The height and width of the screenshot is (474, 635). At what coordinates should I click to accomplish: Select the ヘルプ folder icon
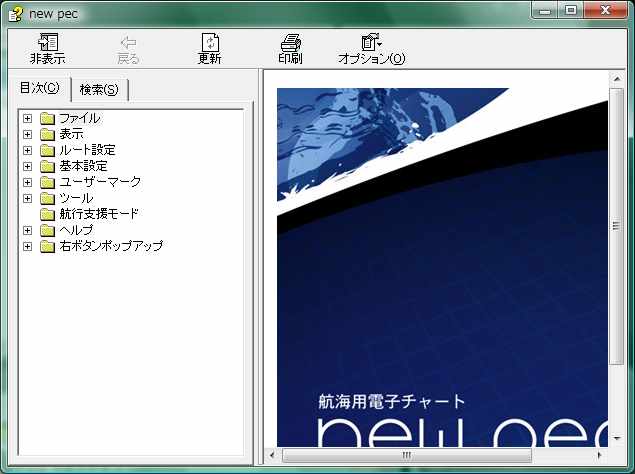pyautogui.click(x=47, y=230)
